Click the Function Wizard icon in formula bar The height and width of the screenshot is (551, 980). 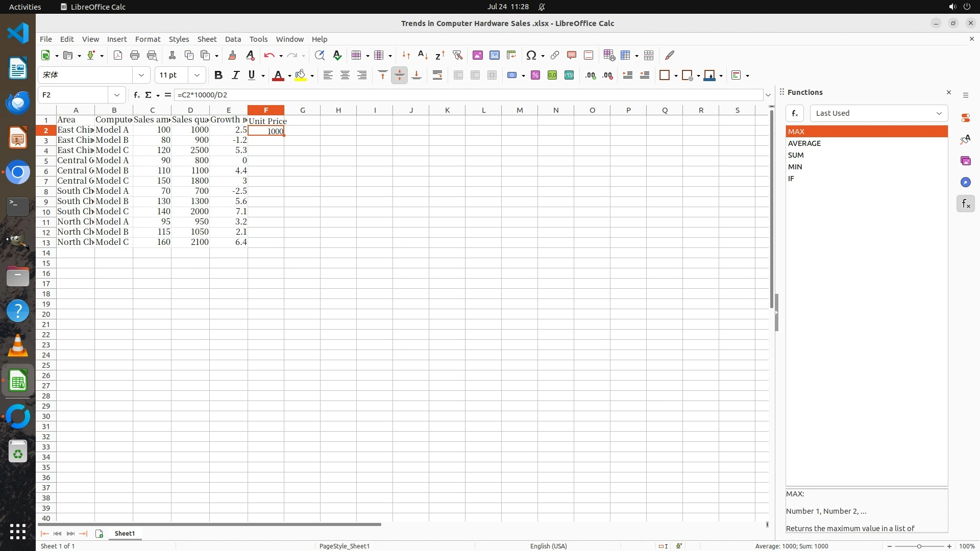pos(136,95)
